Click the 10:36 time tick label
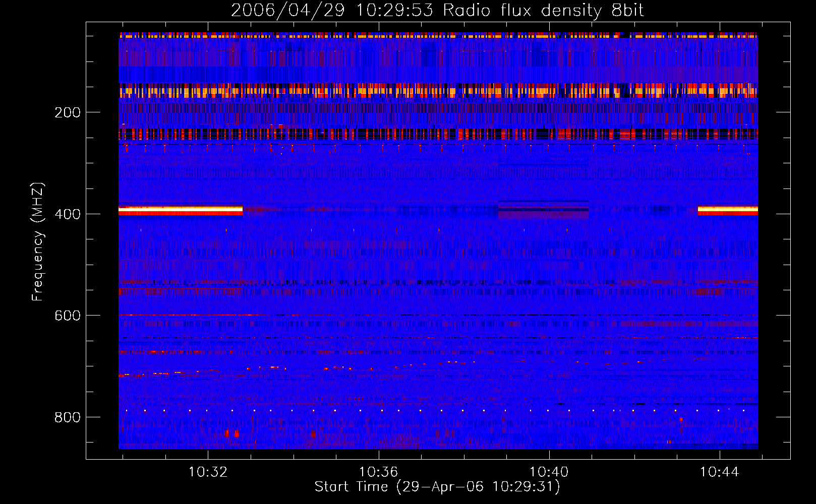Image resolution: width=816 pixels, height=504 pixels. coord(378,472)
